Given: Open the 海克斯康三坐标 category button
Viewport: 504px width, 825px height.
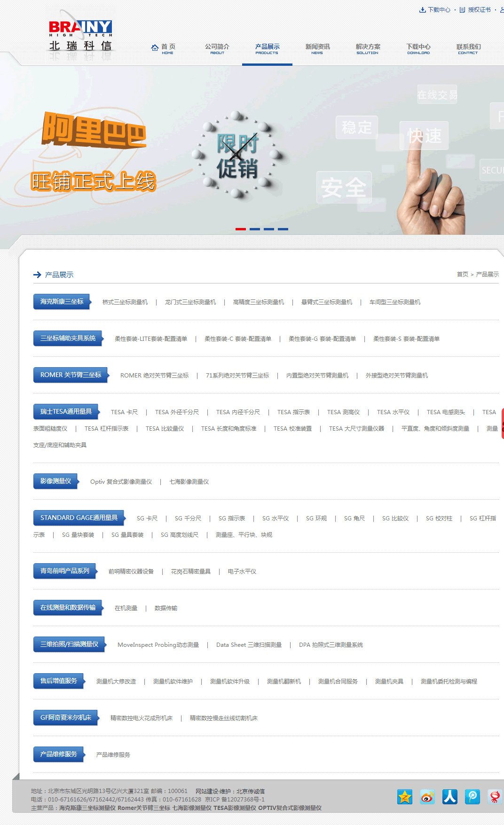Looking at the screenshot, I should coord(62,302).
